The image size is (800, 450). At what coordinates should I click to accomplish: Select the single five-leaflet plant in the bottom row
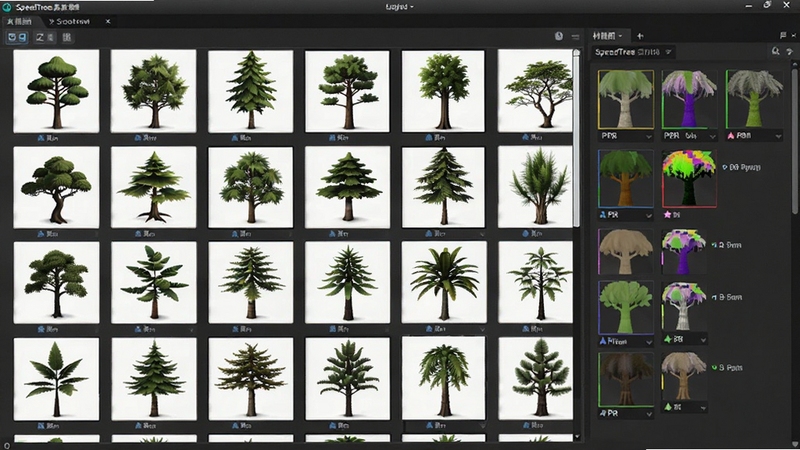click(x=56, y=379)
